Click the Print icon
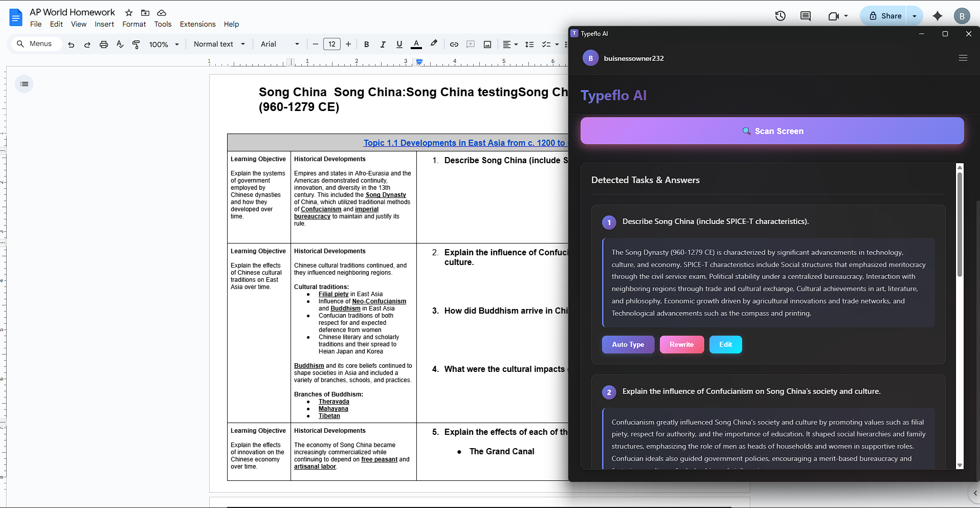This screenshot has width=980, height=508. 104,45
